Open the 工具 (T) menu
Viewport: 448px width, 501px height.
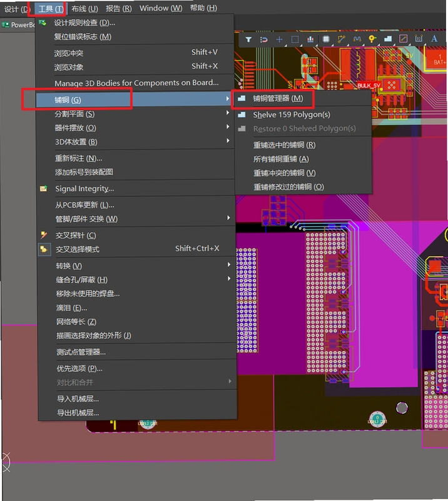(51, 9)
